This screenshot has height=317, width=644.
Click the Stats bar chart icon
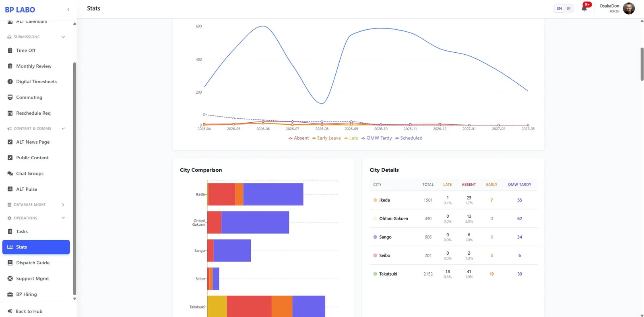pos(10,247)
